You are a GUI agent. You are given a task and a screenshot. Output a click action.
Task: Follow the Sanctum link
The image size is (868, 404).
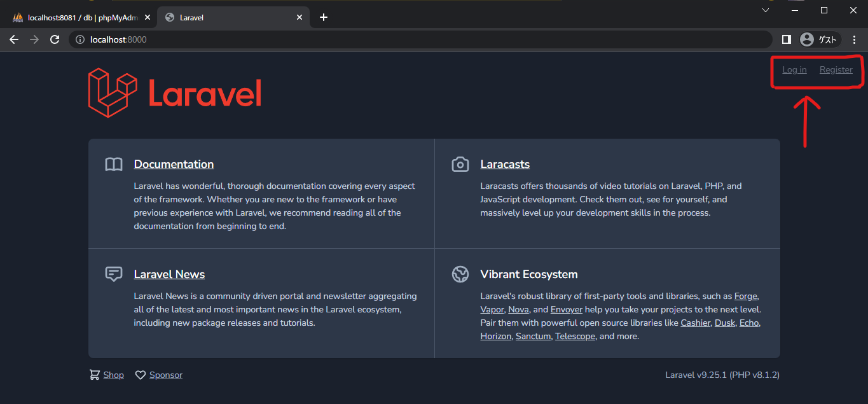pyautogui.click(x=533, y=336)
